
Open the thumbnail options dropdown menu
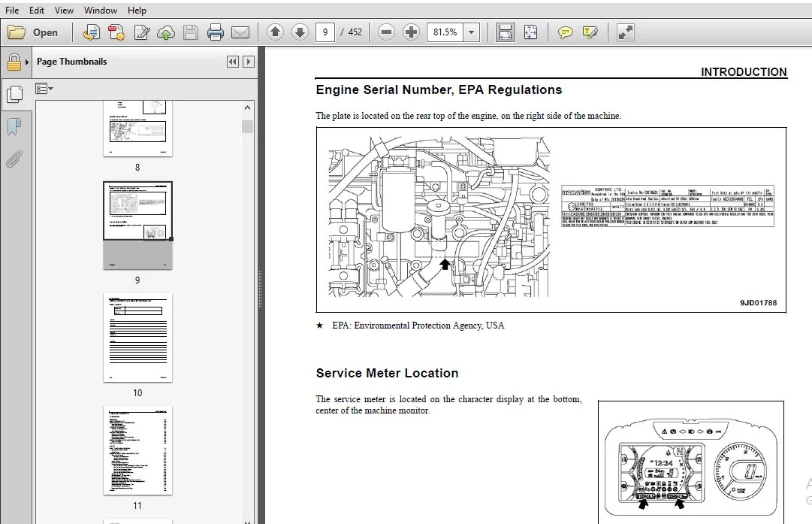point(44,89)
